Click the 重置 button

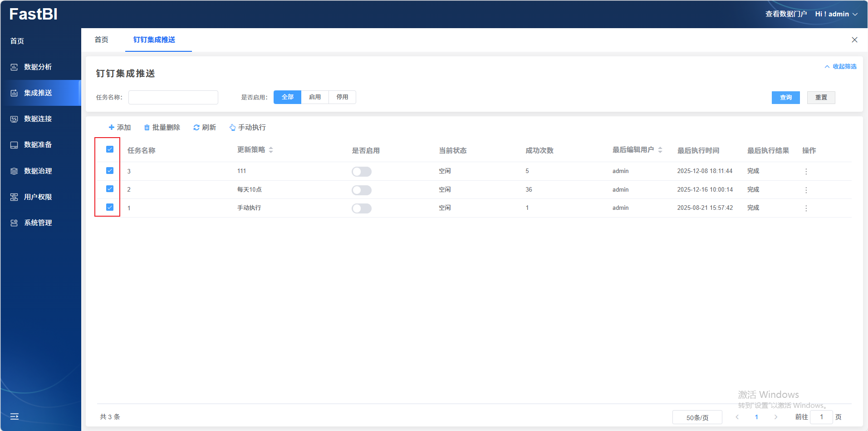coord(821,98)
